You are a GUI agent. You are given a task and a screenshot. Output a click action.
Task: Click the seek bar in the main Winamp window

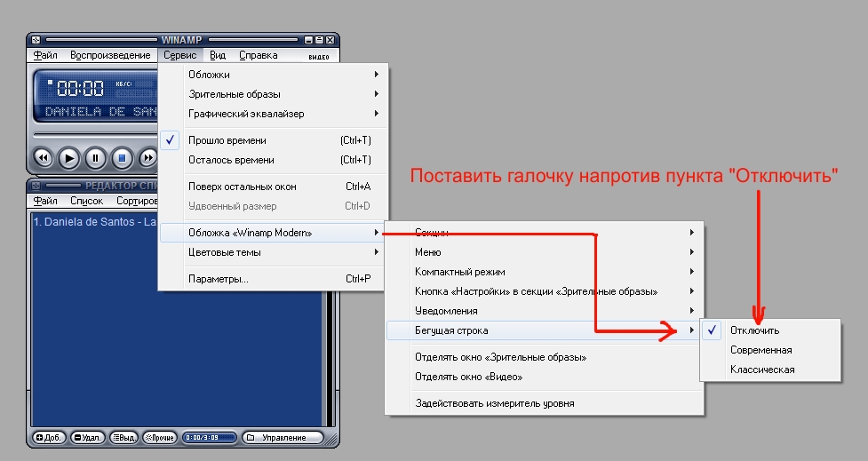[95, 135]
